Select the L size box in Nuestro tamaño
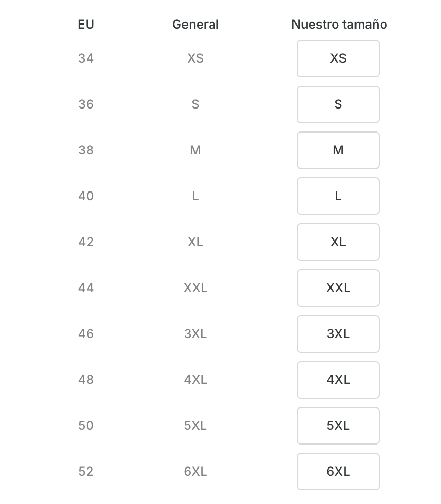 pyautogui.click(x=338, y=196)
